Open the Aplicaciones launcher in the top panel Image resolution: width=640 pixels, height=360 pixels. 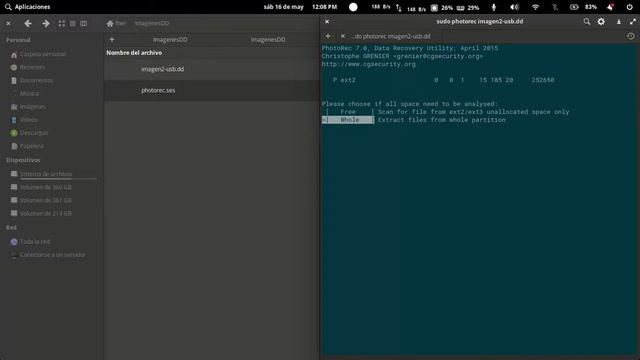tap(28, 7)
